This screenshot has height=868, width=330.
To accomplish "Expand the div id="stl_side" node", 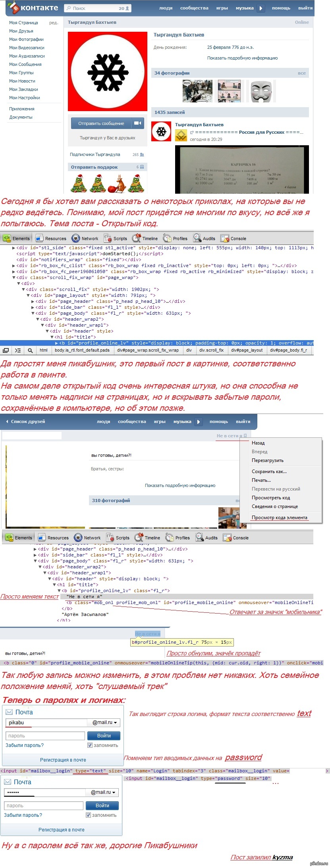I will click(x=14, y=248).
